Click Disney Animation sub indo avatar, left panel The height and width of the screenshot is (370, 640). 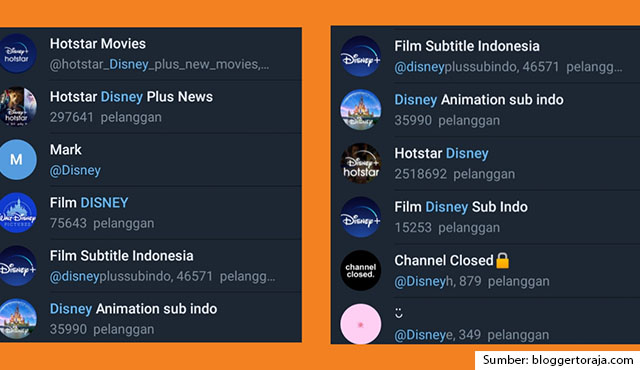pos(16,319)
